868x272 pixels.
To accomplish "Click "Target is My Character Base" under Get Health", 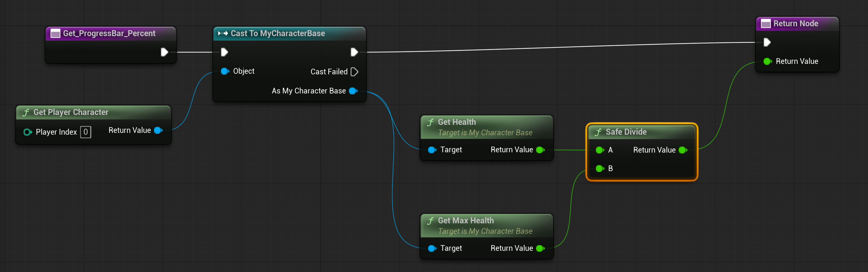I will pyautogui.click(x=485, y=133).
